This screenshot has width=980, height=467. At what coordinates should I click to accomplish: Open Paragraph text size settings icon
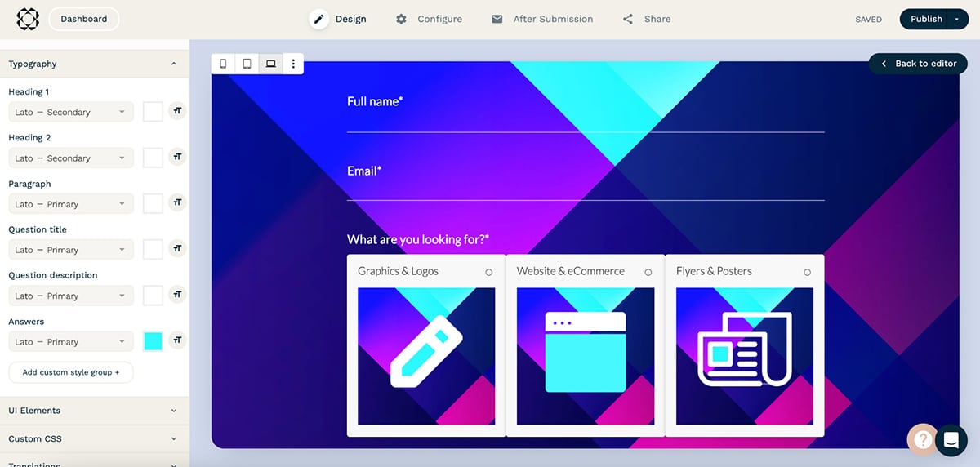(177, 202)
